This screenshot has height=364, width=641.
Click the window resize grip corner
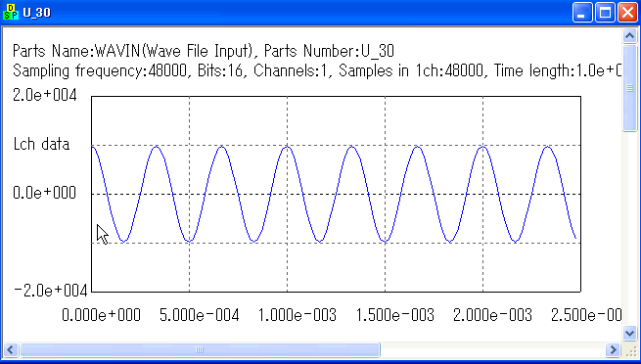[x=630, y=350]
